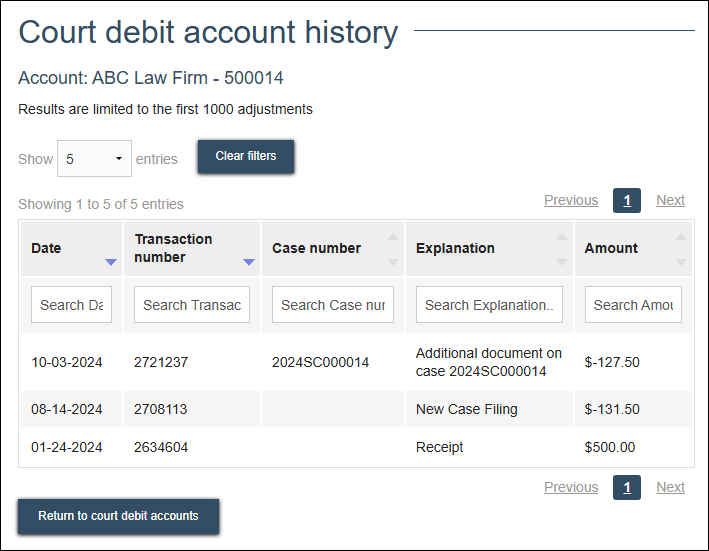This screenshot has height=551, width=709.
Task: Click the top Previous page link
Action: tap(570, 200)
